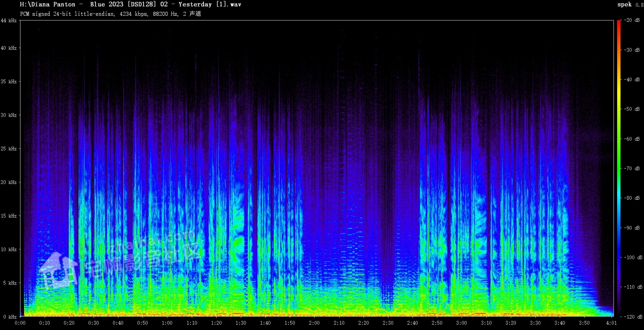Click the '10 kHz' frequency axis label
This screenshot has width=644, height=330.
coord(9,249)
